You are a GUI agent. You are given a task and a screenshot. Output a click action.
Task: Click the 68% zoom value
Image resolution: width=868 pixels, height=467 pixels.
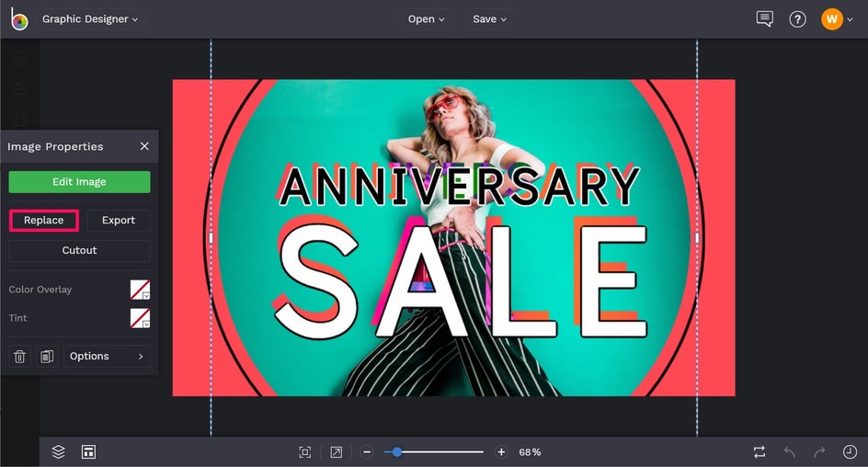click(530, 452)
